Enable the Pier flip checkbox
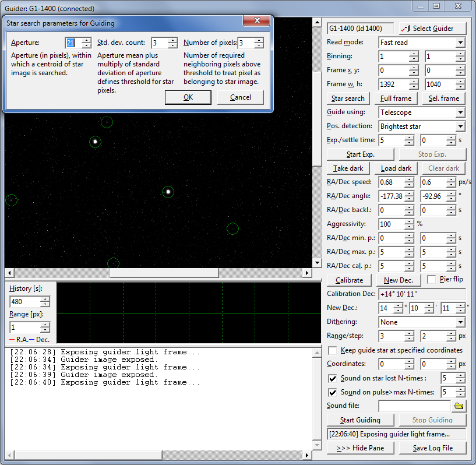Image resolution: width=476 pixels, height=465 pixels. 432,279
